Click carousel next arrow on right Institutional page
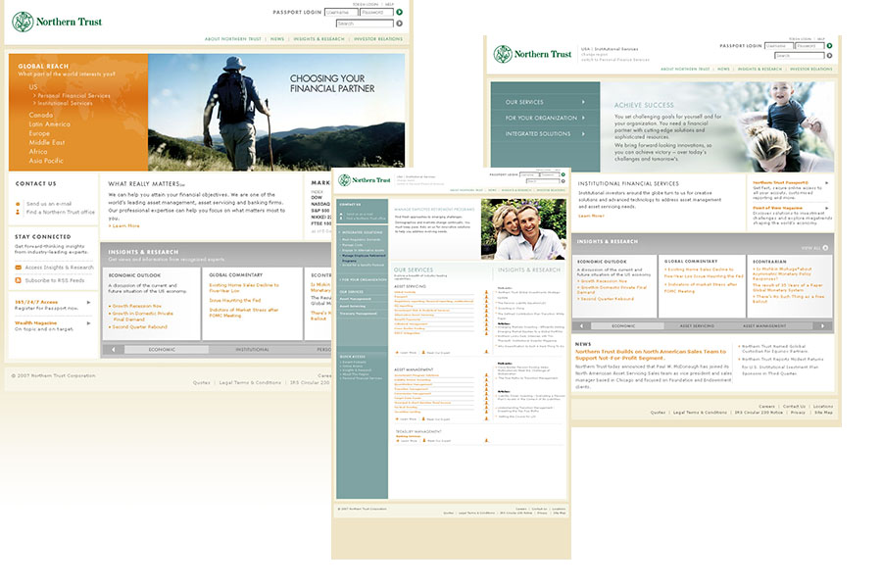The width and height of the screenshot is (882, 588). point(822,325)
